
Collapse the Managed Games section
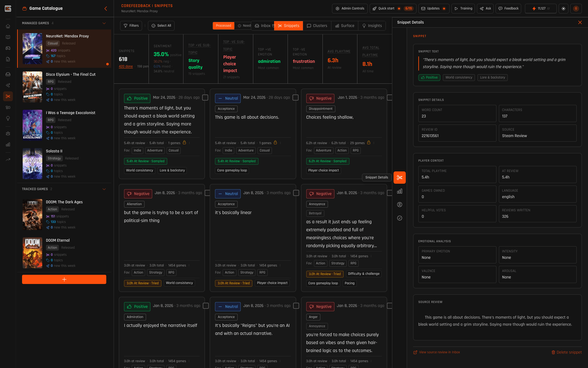click(104, 23)
